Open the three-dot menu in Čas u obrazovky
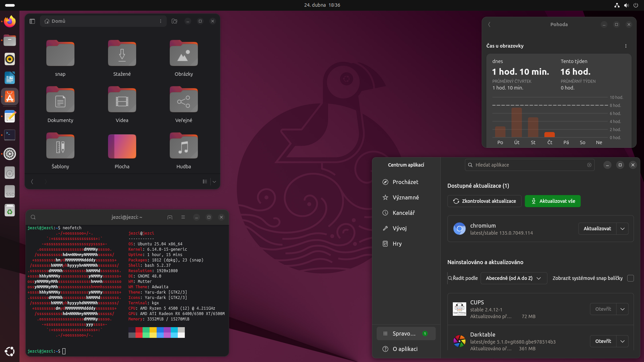This screenshot has height=362, width=644. (626, 46)
